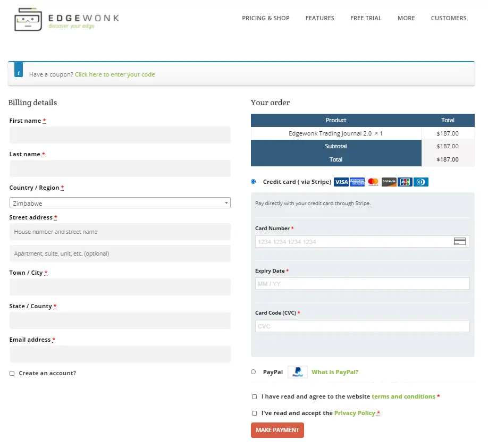Image resolution: width=488 pixels, height=448 pixels.
Task: Click the JCB card icon
Action: 405,182
